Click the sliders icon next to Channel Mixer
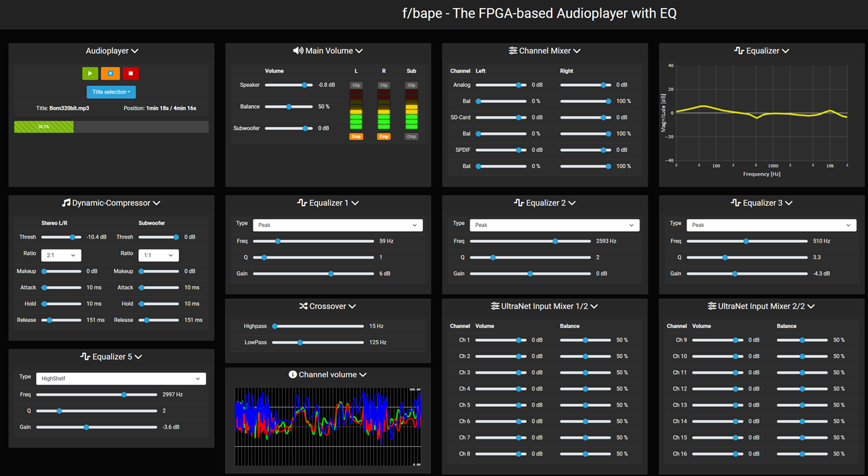 pos(513,51)
